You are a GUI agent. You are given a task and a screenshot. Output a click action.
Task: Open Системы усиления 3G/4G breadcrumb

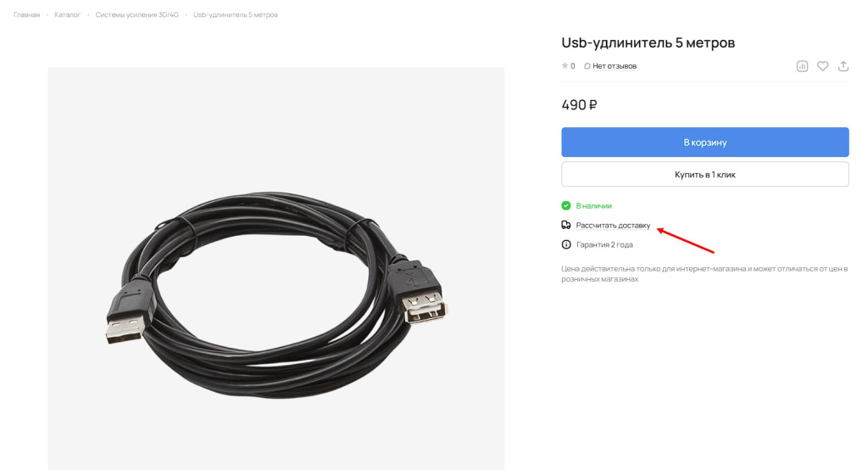tap(136, 15)
